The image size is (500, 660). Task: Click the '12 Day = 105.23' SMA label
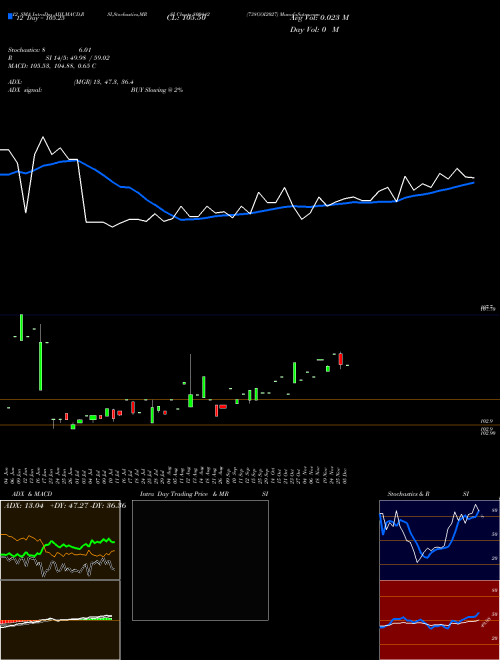(40, 18)
